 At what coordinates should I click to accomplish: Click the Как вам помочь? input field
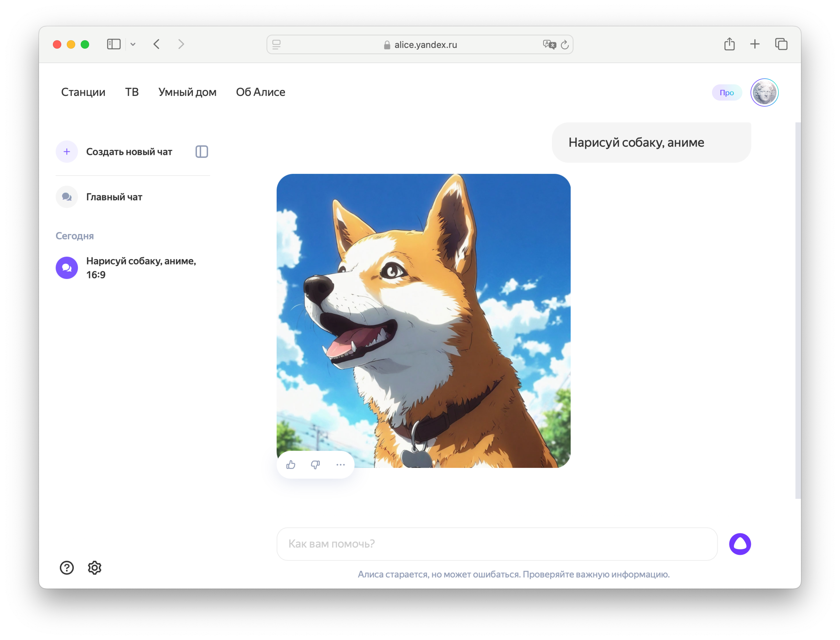pyautogui.click(x=497, y=544)
